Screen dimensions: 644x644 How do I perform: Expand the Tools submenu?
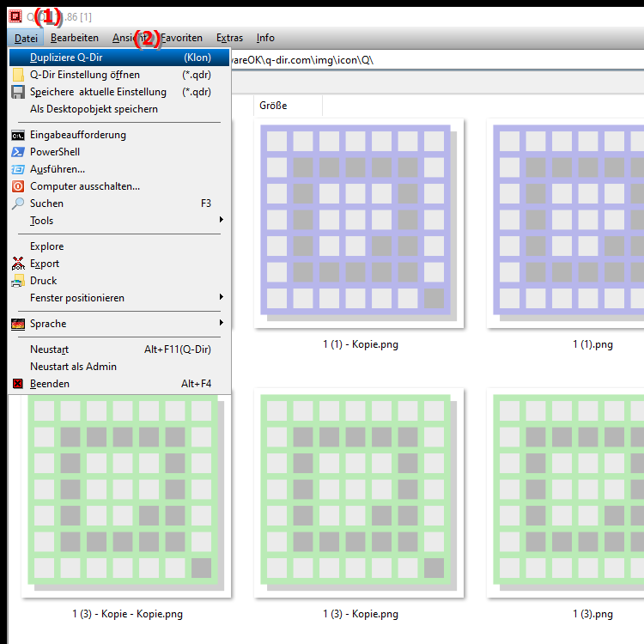[119, 221]
